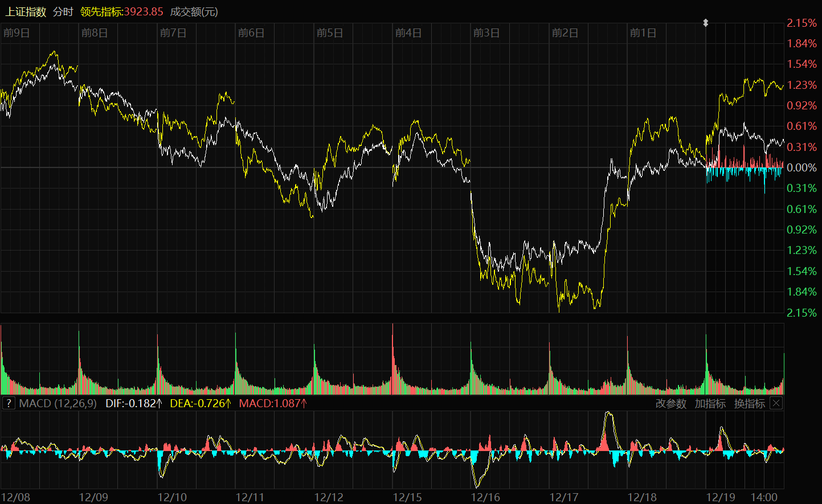
Task: Click 换指标 to switch indicator
Action: pos(749,404)
